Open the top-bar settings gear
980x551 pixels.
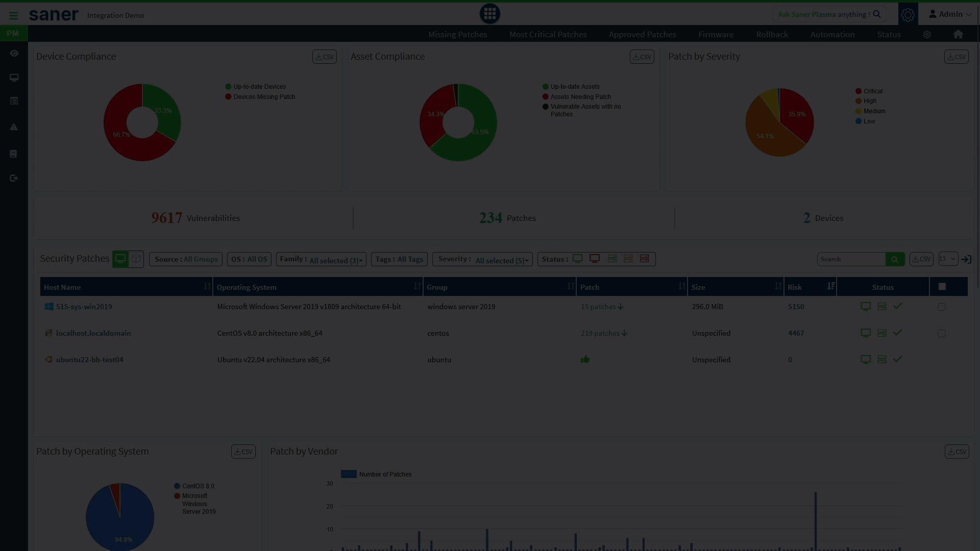(x=908, y=14)
